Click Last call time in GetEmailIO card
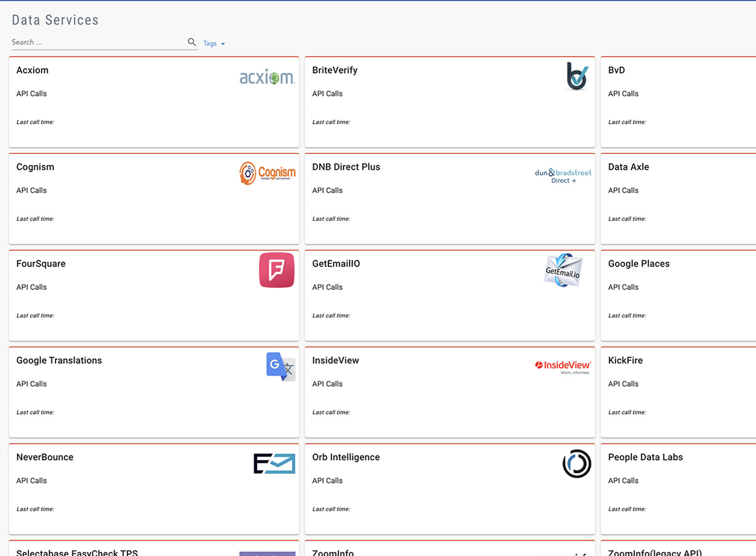This screenshot has height=556, width=756. pos(331,315)
